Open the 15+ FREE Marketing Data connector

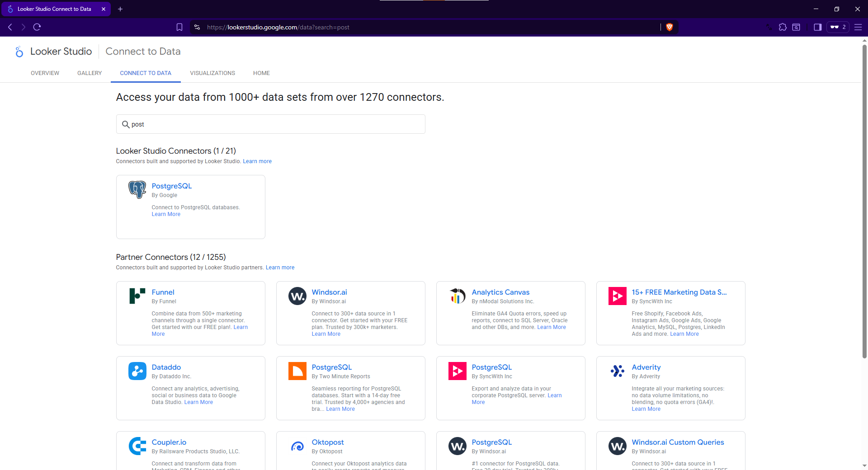[x=679, y=292]
